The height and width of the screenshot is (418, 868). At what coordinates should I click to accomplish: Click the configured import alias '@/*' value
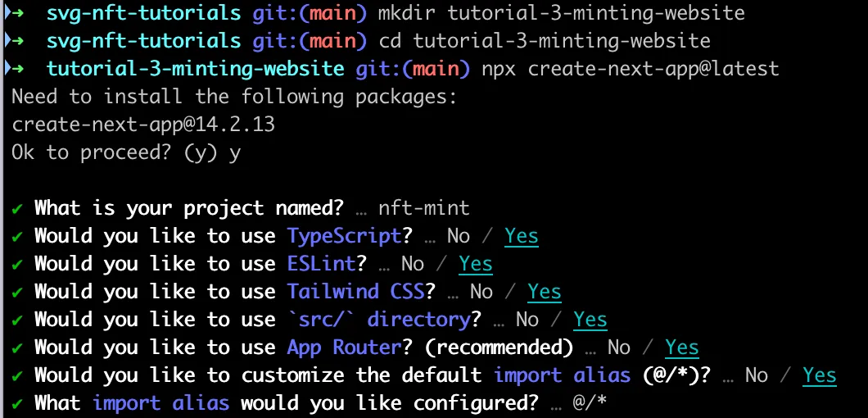pyautogui.click(x=590, y=403)
